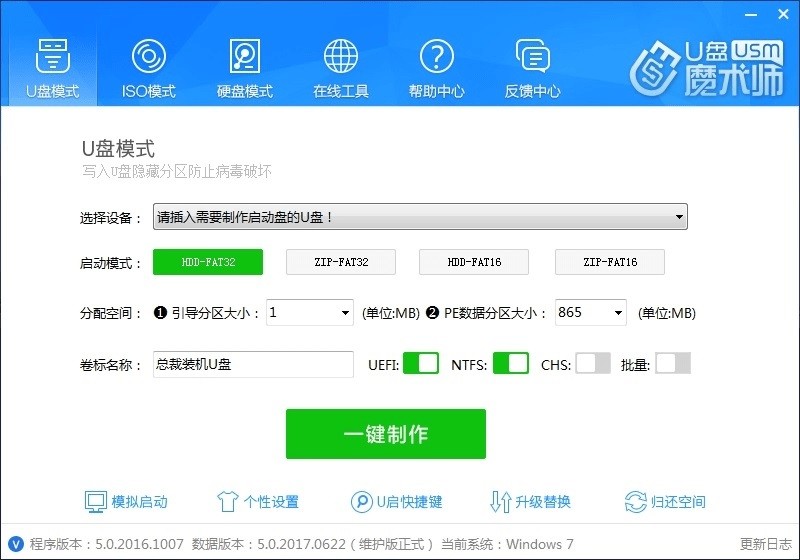This screenshot has width=800, height=560.
Task: Click the 卷标名称 text field
Action: [252, 364]
